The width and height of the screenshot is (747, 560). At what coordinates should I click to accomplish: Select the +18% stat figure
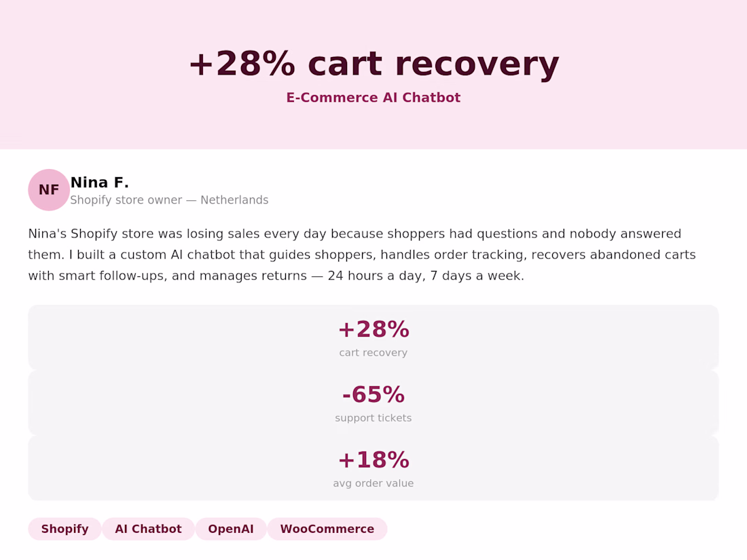373,460
